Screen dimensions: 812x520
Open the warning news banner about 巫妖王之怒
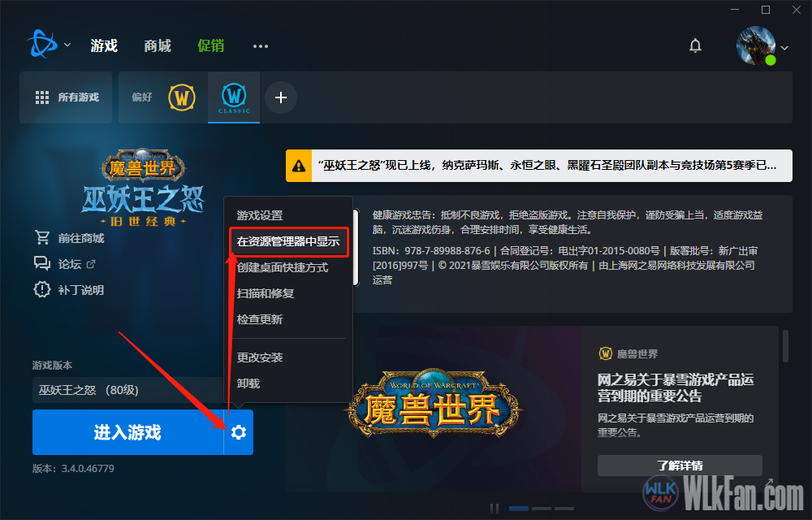click(x=539, y=166)
